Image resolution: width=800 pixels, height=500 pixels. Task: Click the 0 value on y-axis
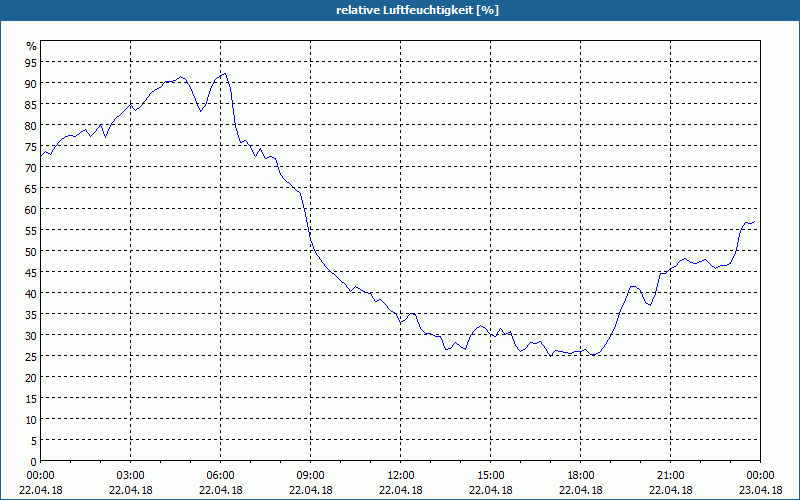34,462
